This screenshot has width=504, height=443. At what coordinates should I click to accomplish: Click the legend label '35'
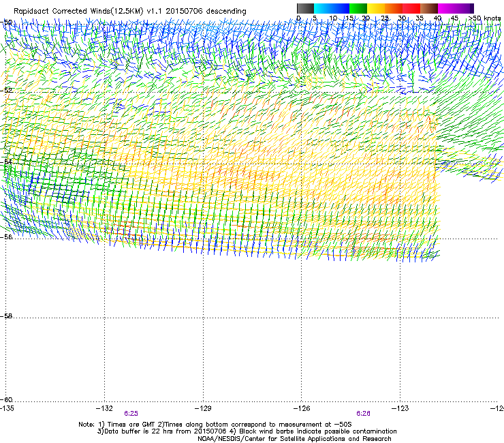(x=420, y=18)
